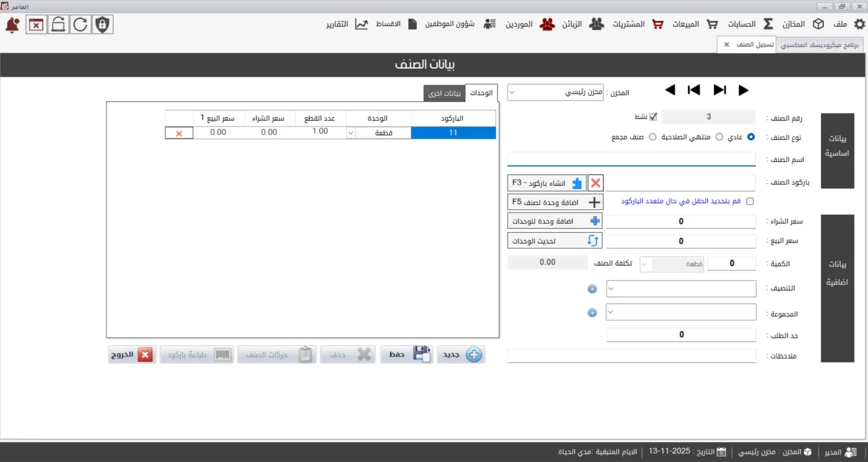This screenshot has width=868, height=462.
Task: Click inside the اسم الصنف input field
Action: 631,159
